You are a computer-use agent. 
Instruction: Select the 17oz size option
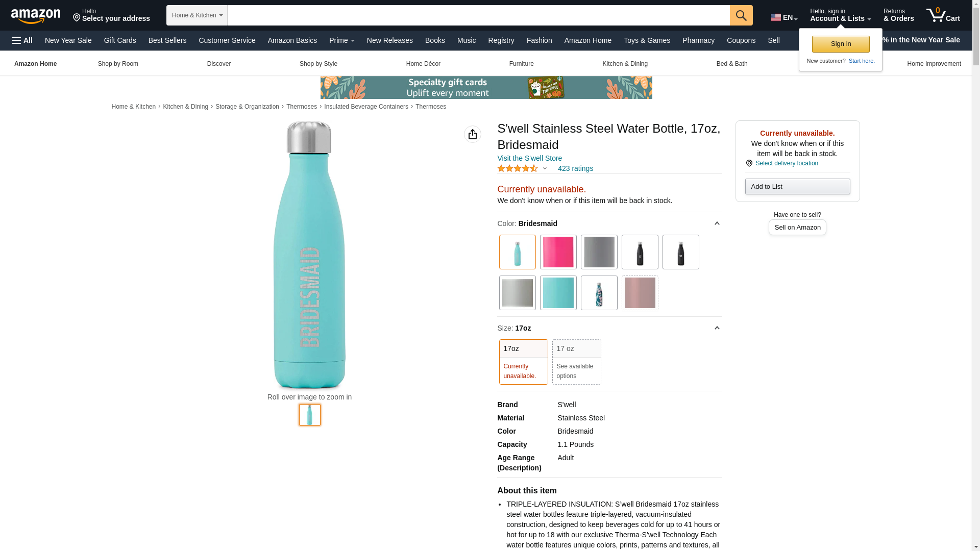(523, 362)
